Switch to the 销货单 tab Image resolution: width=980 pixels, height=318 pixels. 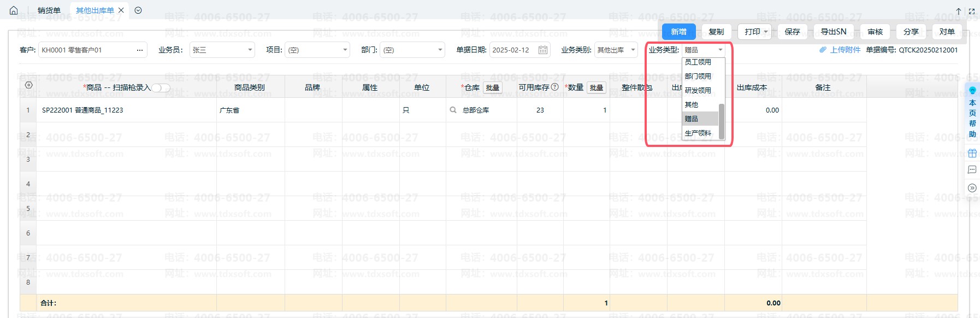49,10
